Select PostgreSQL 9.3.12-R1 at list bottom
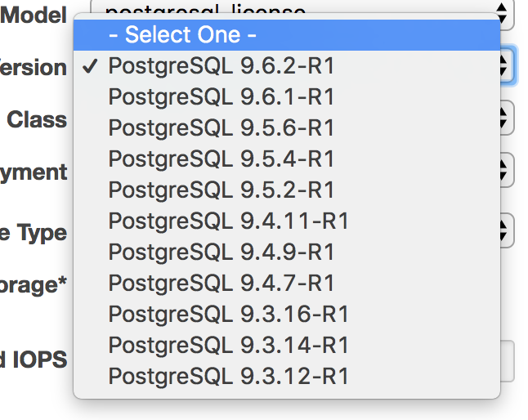Image resolution: width=528 pixels, height=420 pixels. coord(287,376)
